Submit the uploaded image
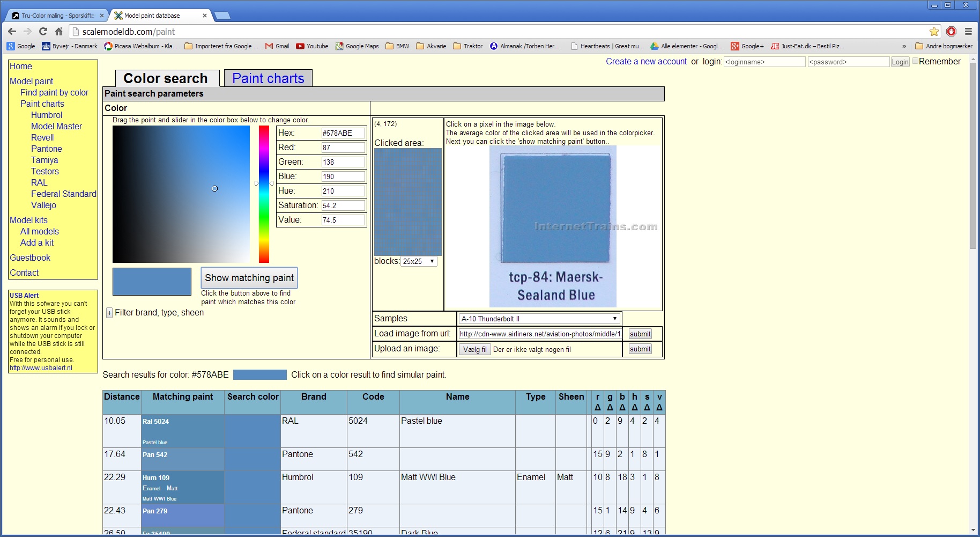 click(640, 349)
